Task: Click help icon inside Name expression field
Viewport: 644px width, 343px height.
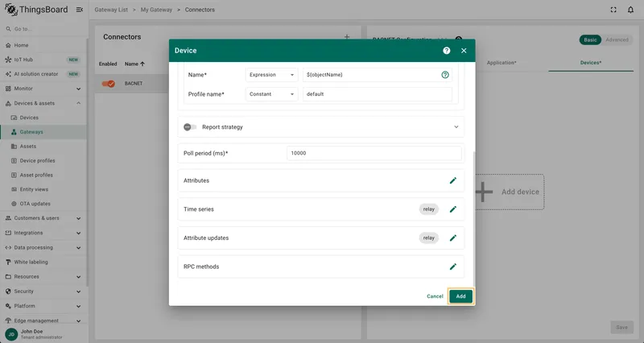Action: click(445, 75)
